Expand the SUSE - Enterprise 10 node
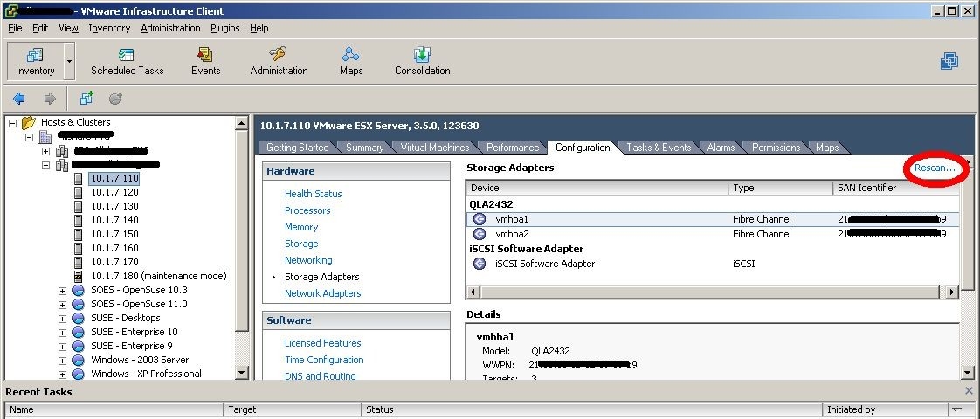The image size is (980, 419). [x=63, y=333]
